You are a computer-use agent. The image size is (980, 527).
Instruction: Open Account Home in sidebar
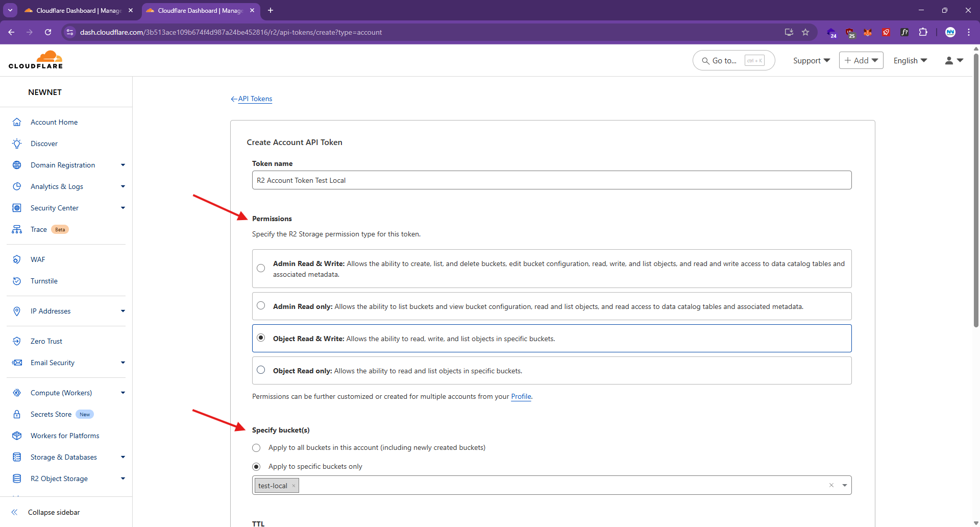[x=54, y=122]
